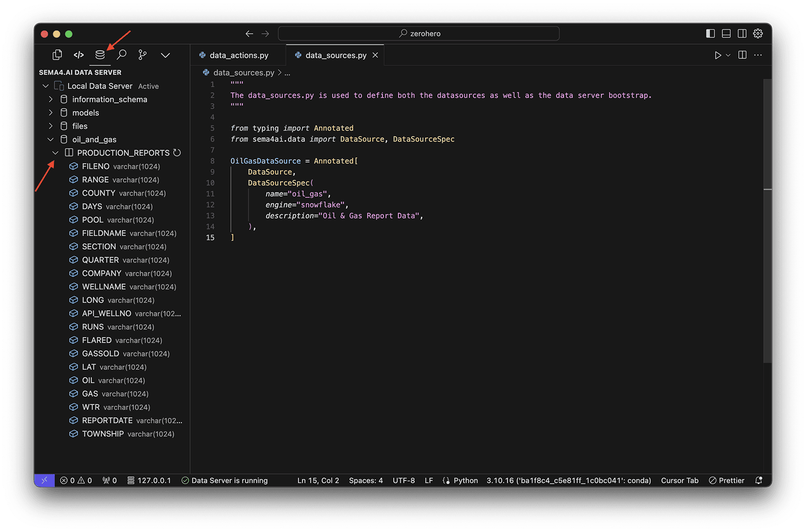Viewport: 806px width, 532px height.
Task: Open the Explorer files icon in sidebar
Action: click(x=57, y=55)
